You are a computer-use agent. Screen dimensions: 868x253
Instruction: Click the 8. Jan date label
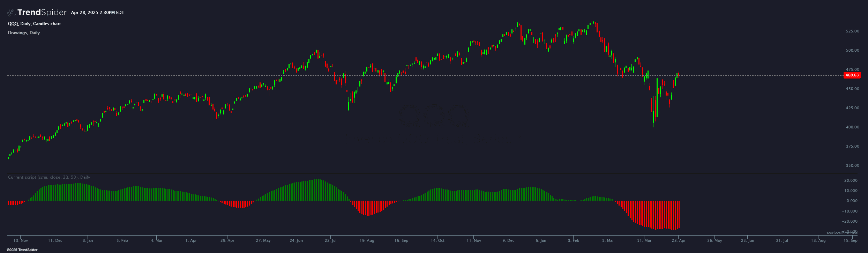pyautogui.click(x=88, y=240)
